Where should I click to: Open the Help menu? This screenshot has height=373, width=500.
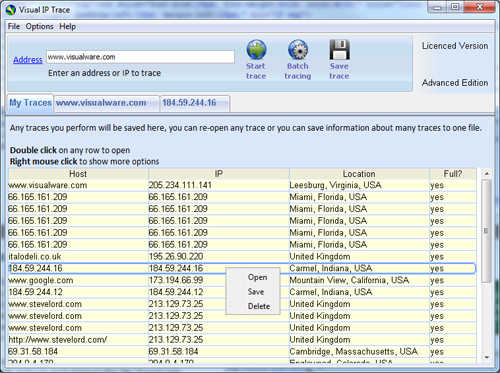pyautogui.click(x=68, y=26)
